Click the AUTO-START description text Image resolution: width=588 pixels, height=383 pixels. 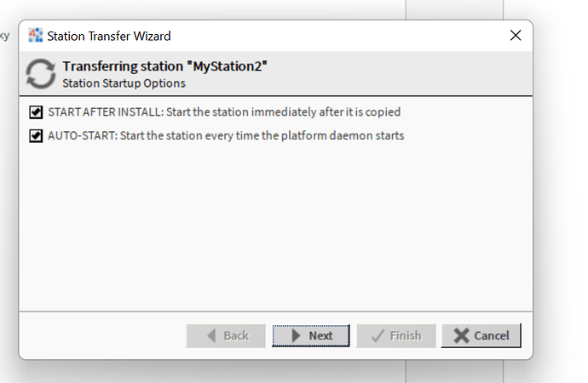tap(226, 135)
